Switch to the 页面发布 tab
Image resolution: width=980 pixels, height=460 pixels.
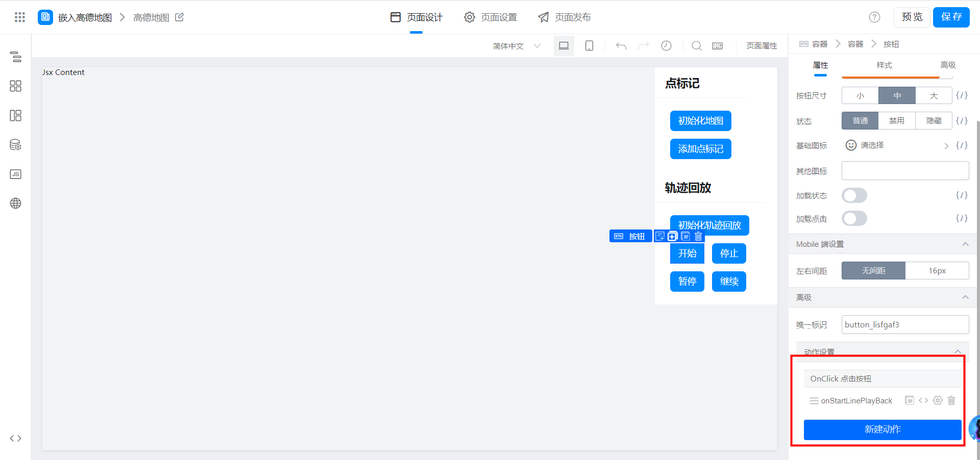(x=564, y=17)
